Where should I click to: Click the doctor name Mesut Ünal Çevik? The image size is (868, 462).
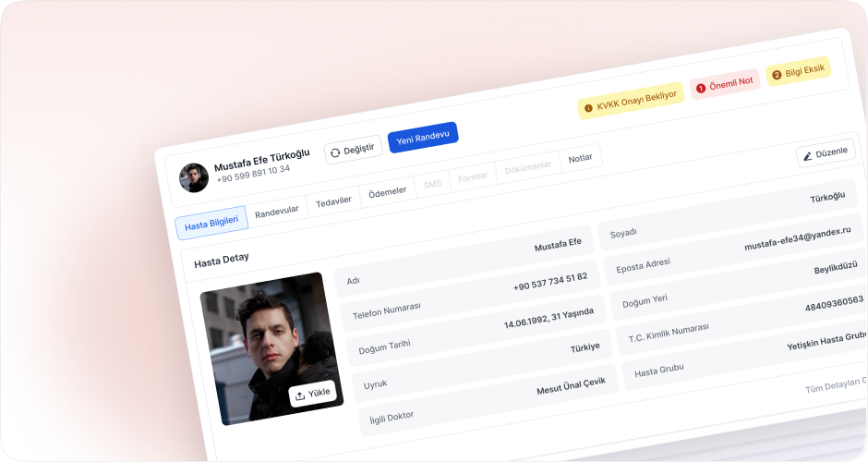coord(572,385)
